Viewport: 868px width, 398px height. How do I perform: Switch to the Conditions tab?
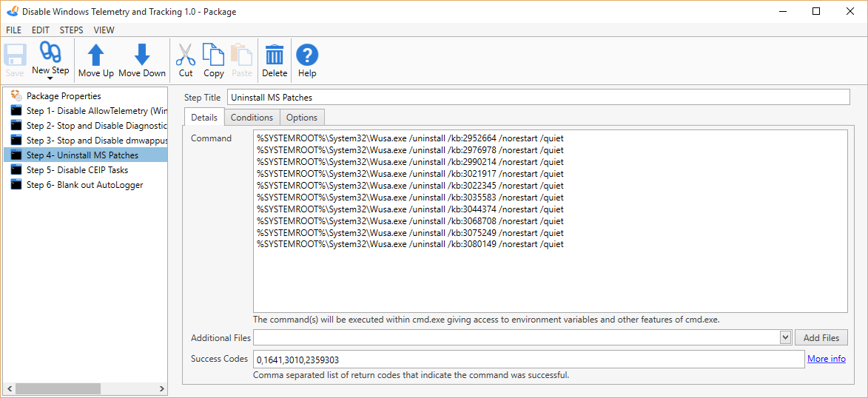pyautogui.click(x=252, y=118)
